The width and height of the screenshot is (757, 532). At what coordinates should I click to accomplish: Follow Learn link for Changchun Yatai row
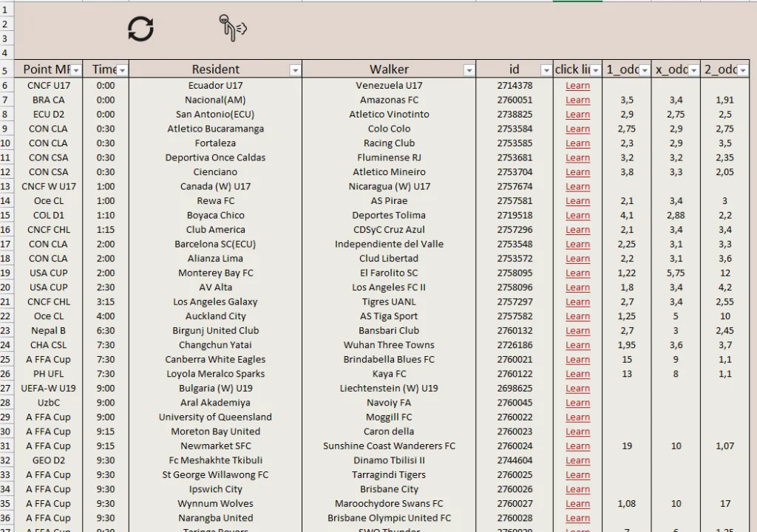point(577,345)
